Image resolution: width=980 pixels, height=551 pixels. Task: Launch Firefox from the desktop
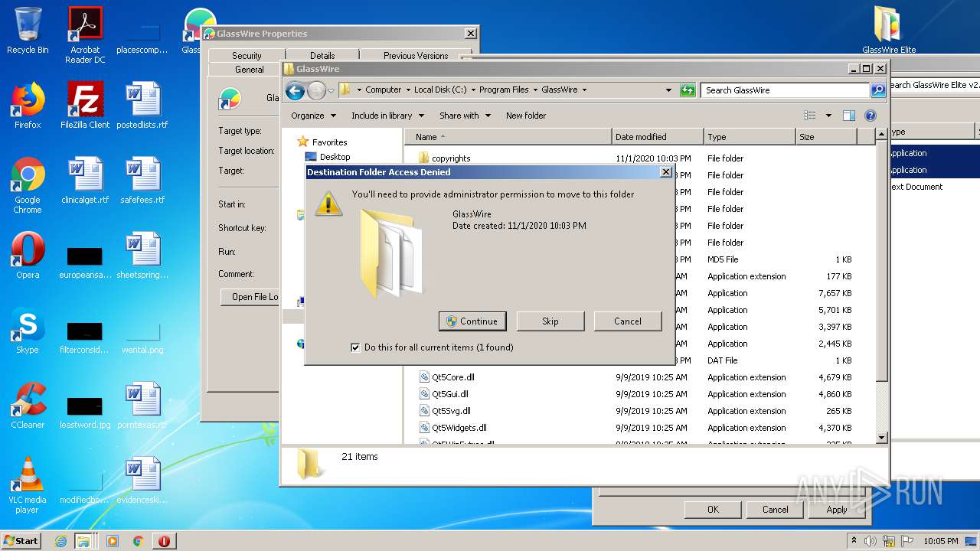(x=28, y=106)
